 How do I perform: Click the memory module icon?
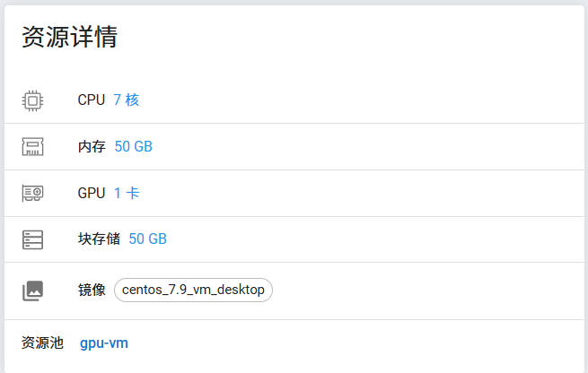click(32, 147)
